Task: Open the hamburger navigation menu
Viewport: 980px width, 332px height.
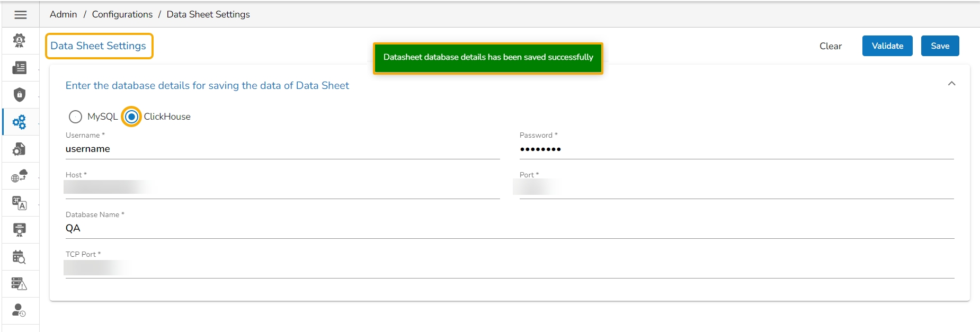Action: pos(21,15)
